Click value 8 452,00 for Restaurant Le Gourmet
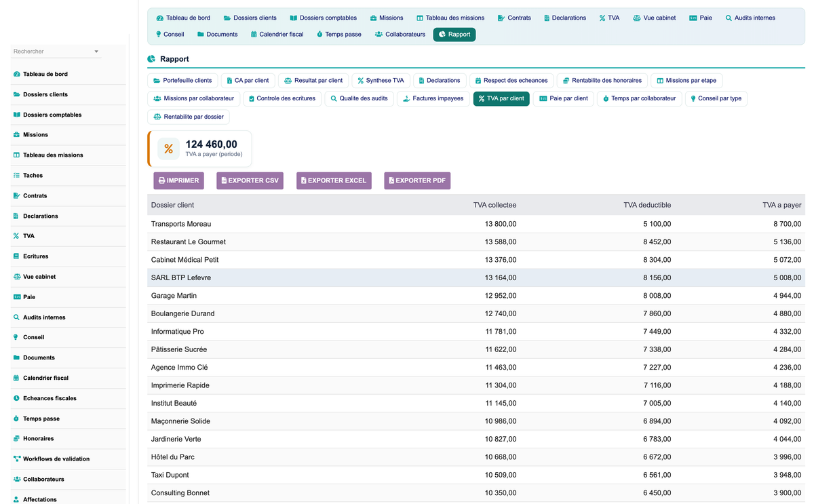 (x=657, y=241)
